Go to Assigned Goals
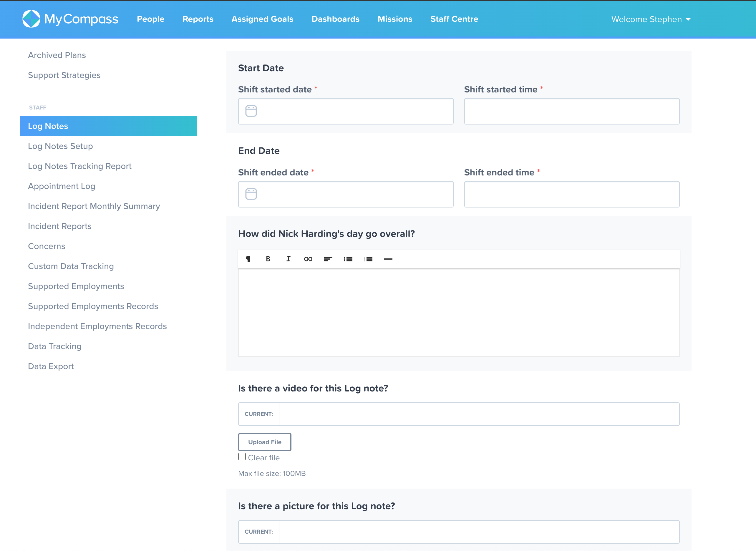The width and height of the screenshot is (756, 551). point(262,19)
